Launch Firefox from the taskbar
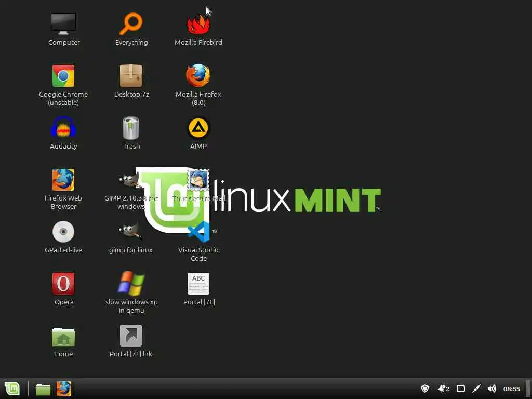The height and width of the screenshot is (399, 532). coord(64,389)
